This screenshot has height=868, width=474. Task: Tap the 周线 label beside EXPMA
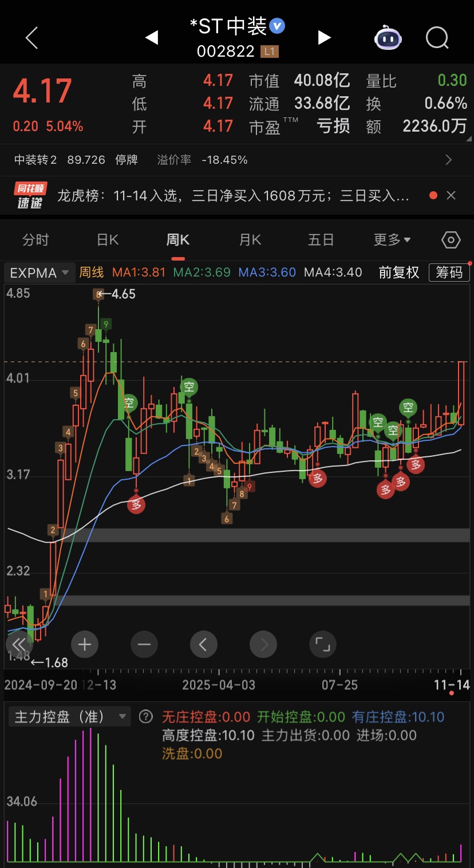pyautogui.click(x=92, y=273)
